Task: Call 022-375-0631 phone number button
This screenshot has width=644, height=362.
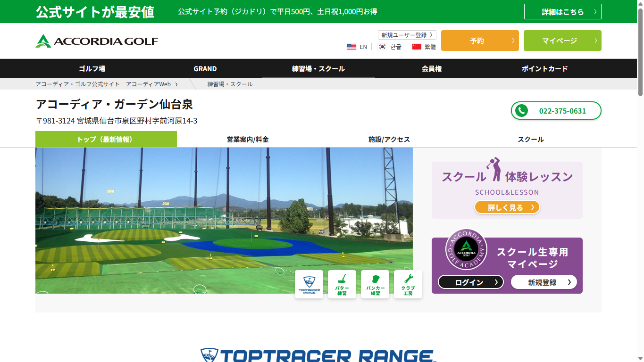Action: (x=556, y=111)
